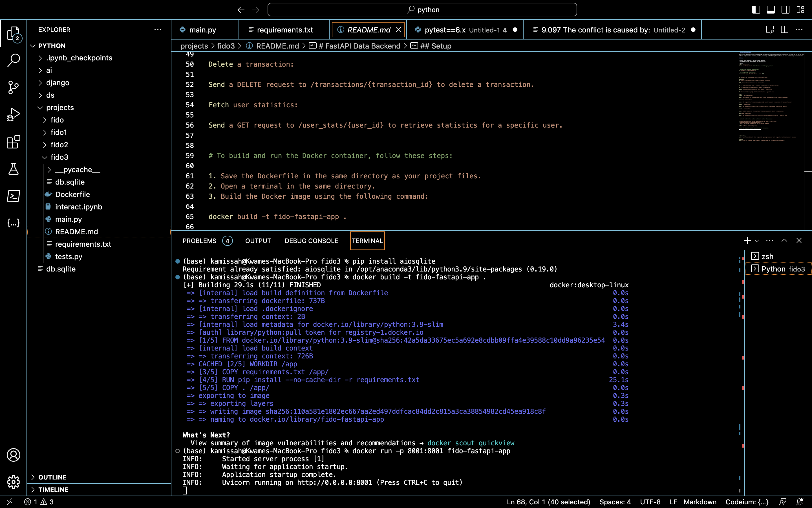Click the ## Setup breadcrumb
812x508 pixels.
click(x=431, y=46)
